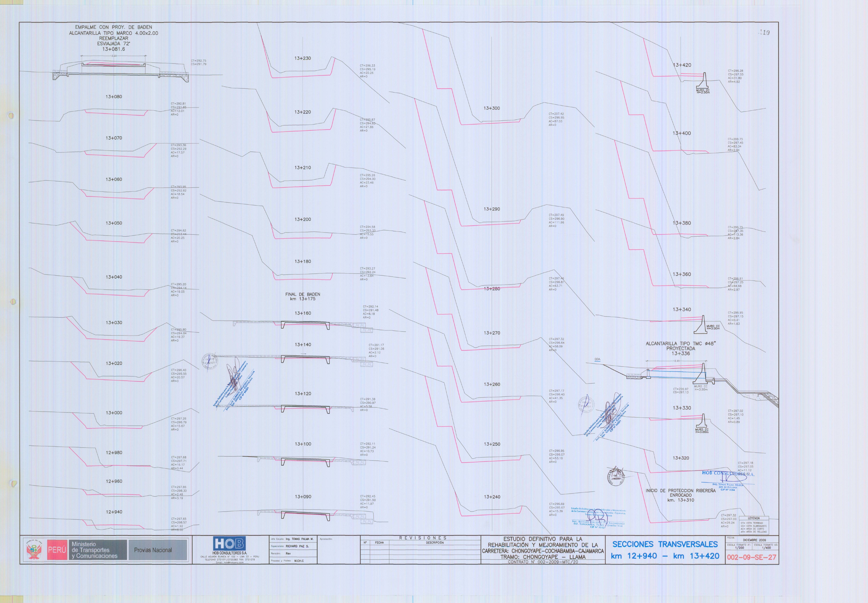The height and width of the screenshot is (603, 868).
Task: Select section label '13+220'
Action: pyautogui.click(x=303, y=112)
